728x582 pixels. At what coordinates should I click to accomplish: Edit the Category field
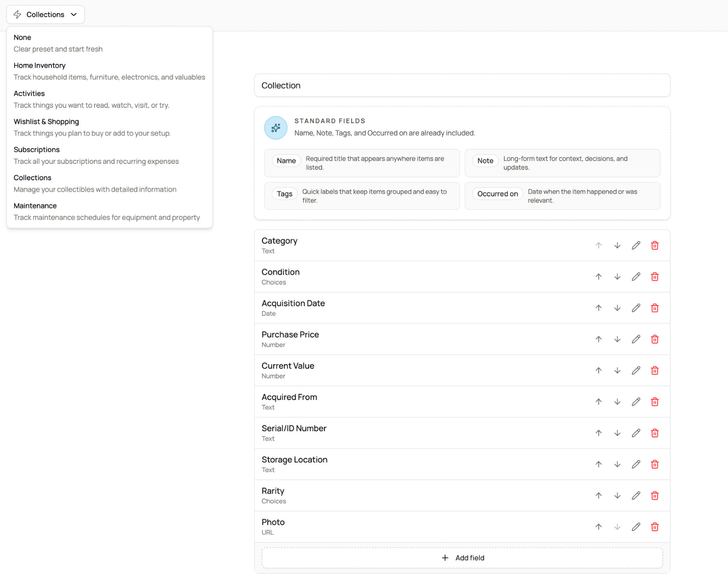pos(636,245)
